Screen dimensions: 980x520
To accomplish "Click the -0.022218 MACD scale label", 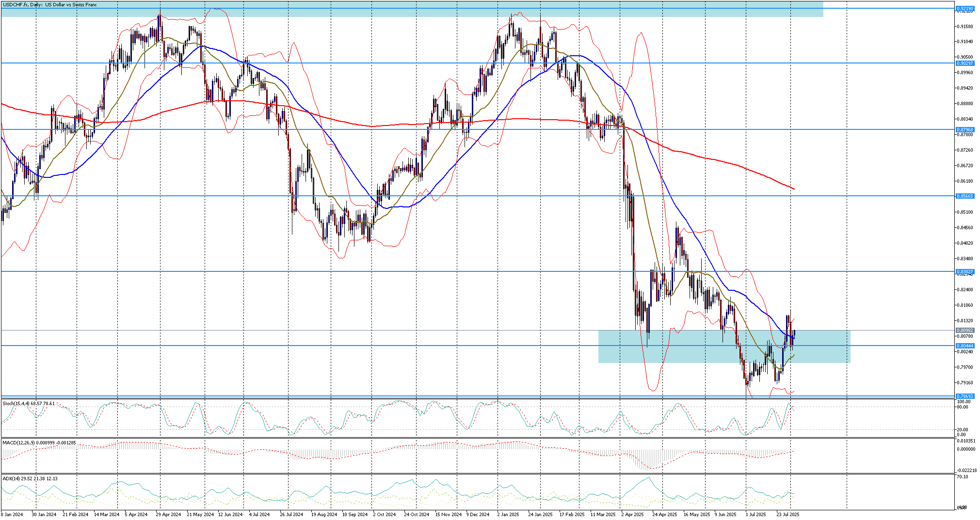I will click(966, 471).
